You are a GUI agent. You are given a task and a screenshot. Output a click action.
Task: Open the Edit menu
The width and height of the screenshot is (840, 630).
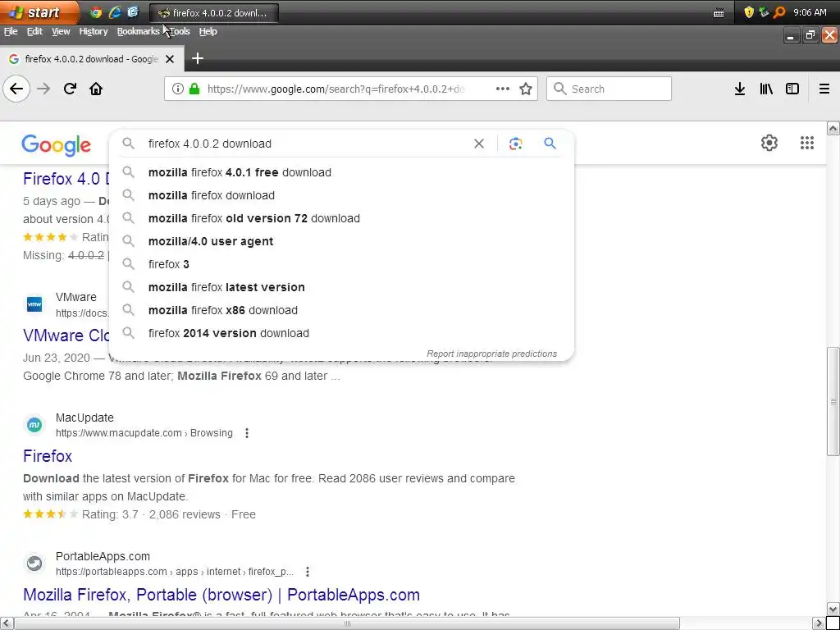coord(34,32)
